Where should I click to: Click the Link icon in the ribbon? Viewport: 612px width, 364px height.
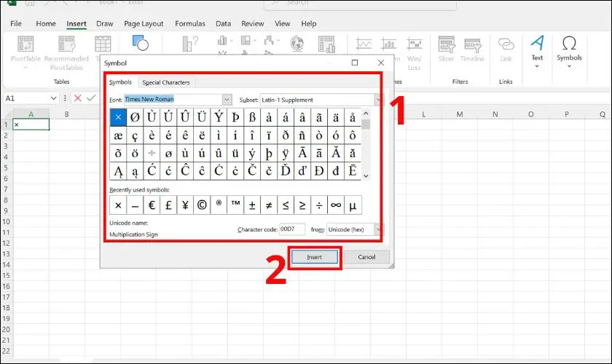tap(506, 47)
